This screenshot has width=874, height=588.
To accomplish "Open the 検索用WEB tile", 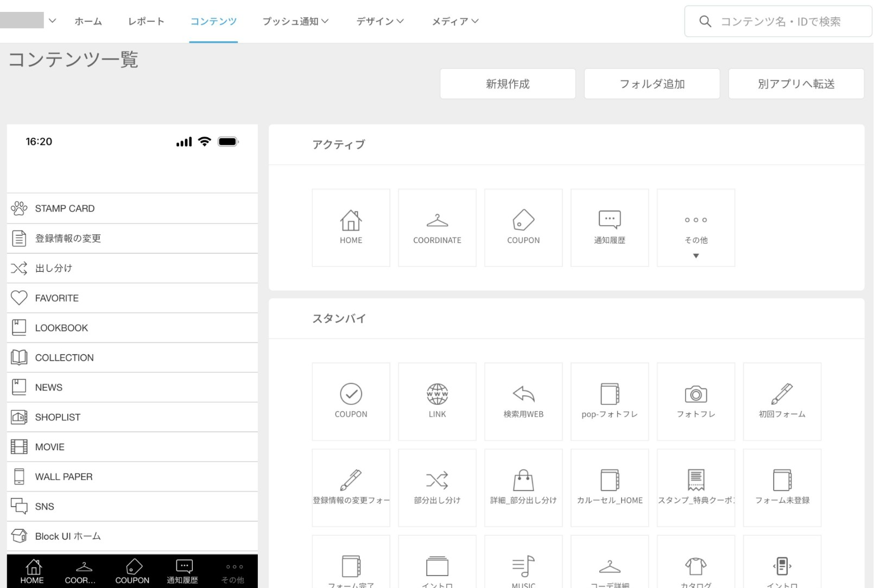I will point(523,401).
